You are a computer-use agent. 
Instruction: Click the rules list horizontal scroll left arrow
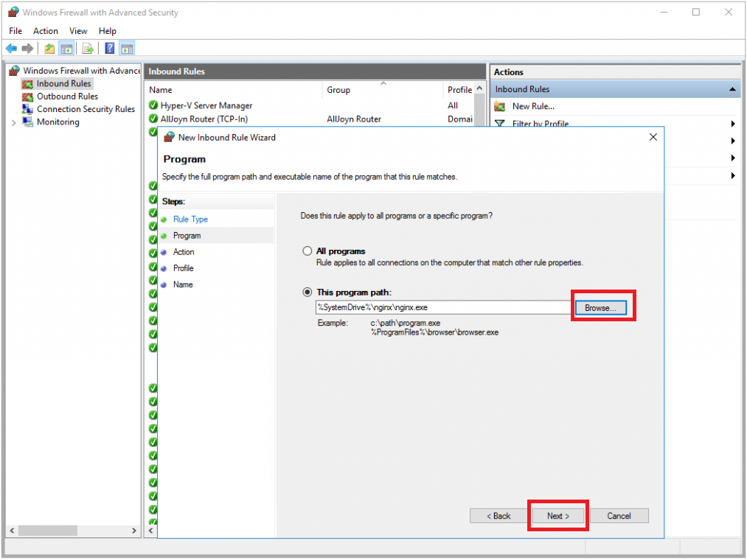[x=151, y=530]
